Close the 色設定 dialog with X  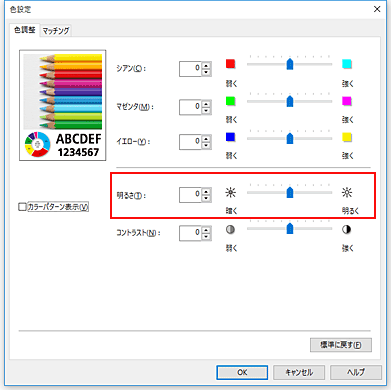[377, 9]
